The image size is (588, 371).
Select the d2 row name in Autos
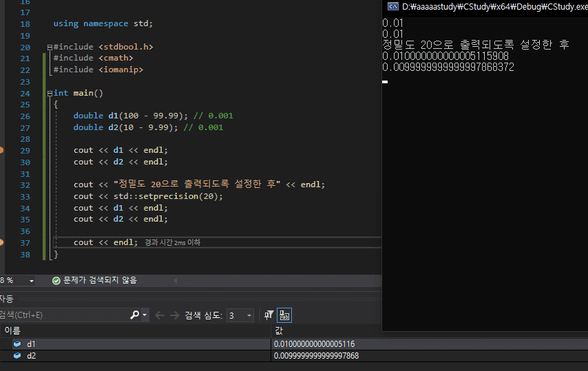(x=32, y=355)
